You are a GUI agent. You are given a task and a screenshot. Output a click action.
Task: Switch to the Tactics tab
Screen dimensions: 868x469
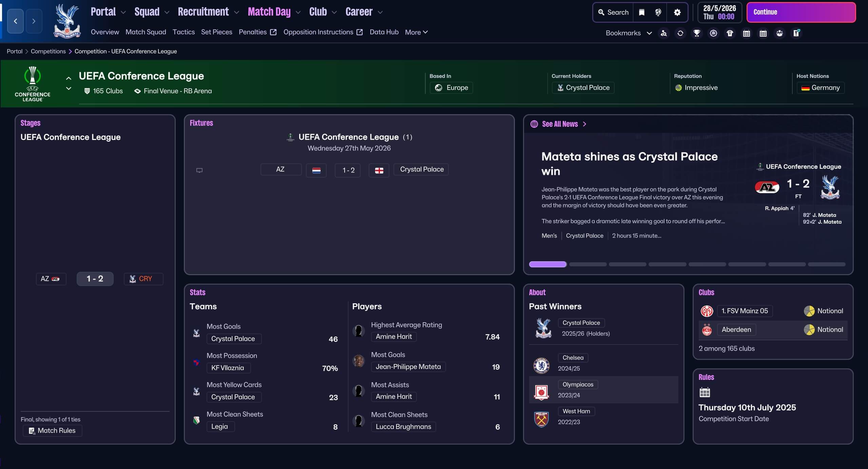pos(184,32)
